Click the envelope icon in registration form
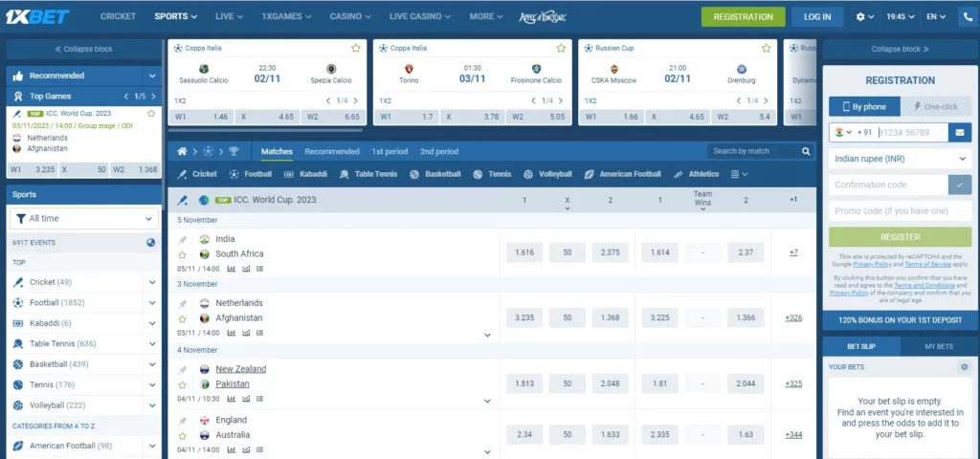Viewport: 980px width, 459px height. point(959,132)
